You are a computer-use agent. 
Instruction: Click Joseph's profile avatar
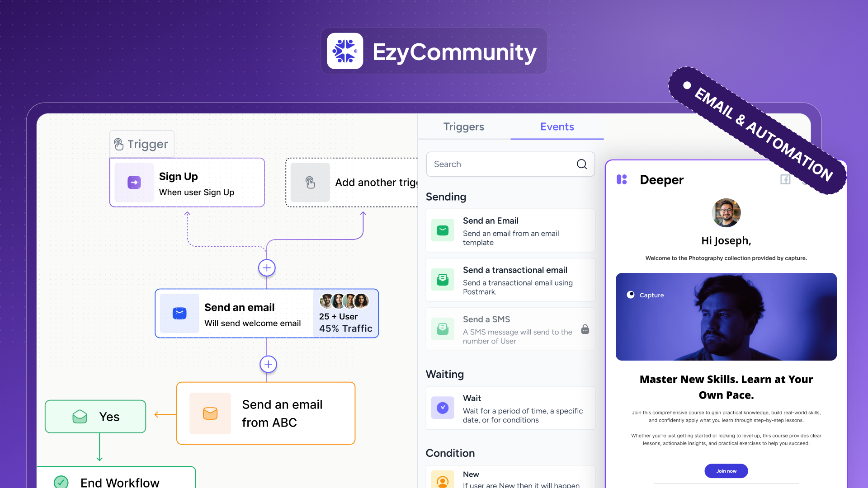pos(726,213)
